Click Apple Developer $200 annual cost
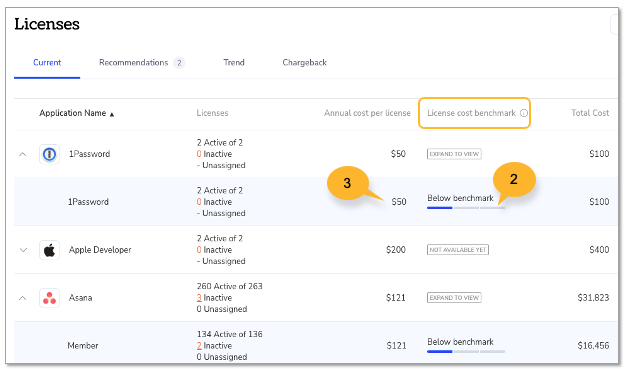The height and width of the screenshot is (369, 625). [396, 250]
